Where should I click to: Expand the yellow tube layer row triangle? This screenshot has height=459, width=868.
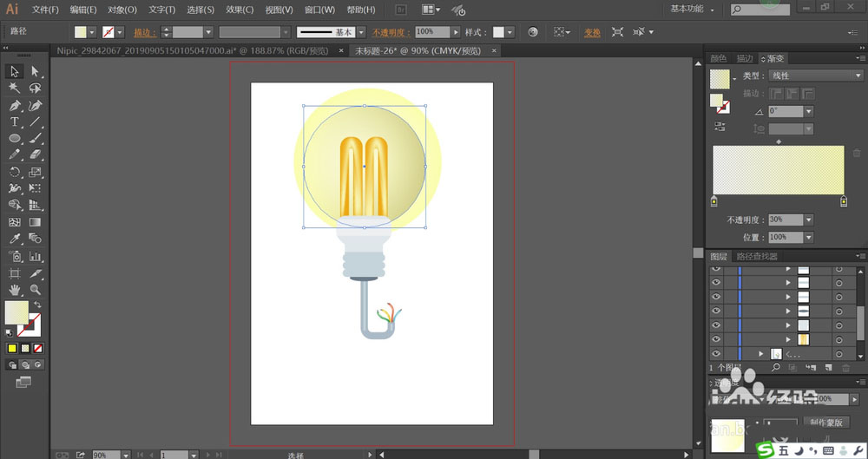[788, 339]
